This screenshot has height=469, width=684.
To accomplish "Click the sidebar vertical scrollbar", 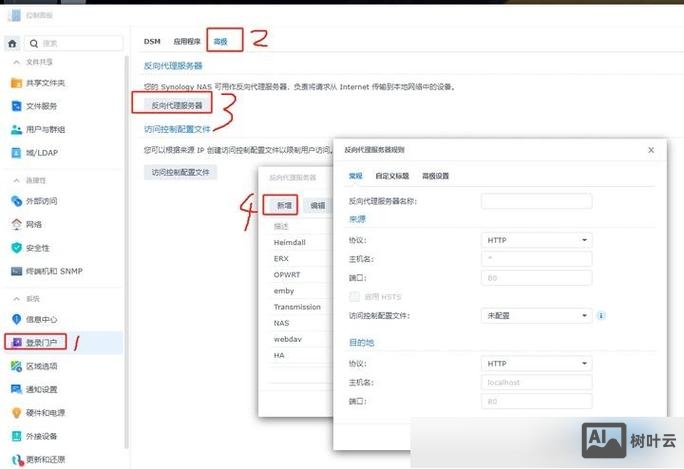I will point(127,252).
